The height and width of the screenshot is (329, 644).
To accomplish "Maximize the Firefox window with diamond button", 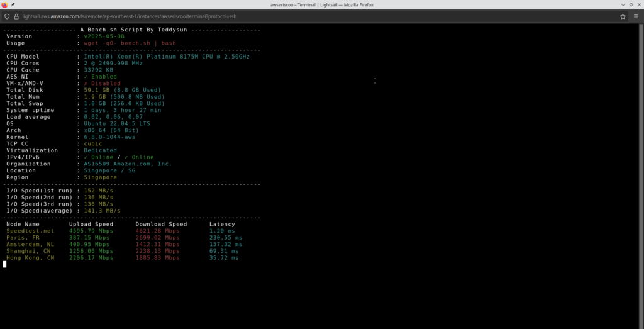I will [631, 4].
